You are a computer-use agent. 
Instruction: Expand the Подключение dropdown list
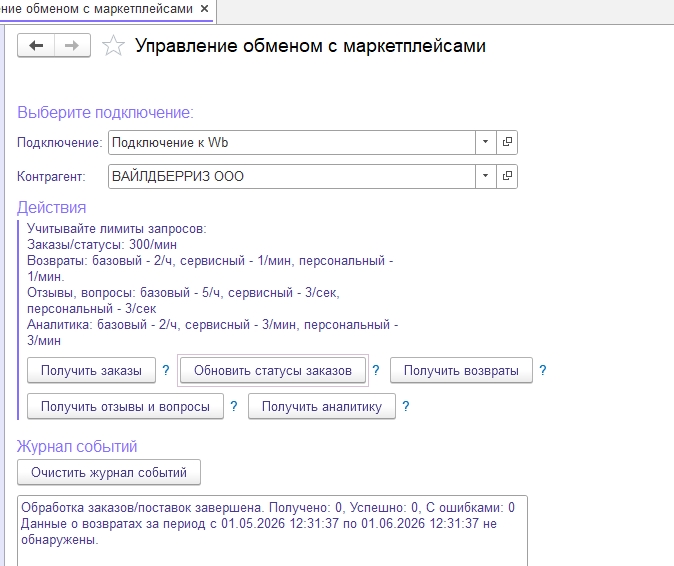pyautogui.click(x=485, y=142)
